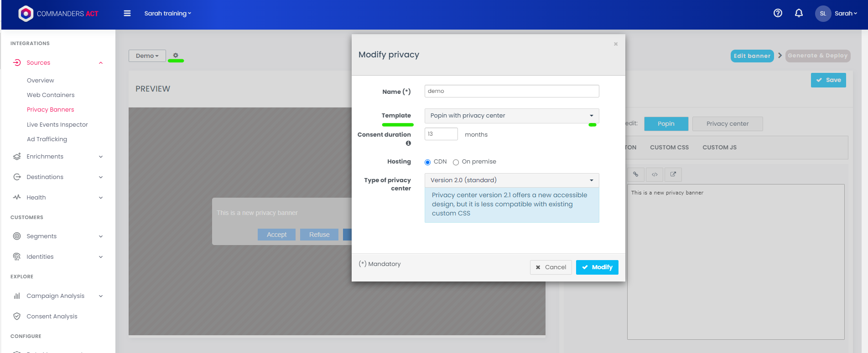868x353 pixels.
Task: Click the code view icon in editor toolbar
Action: tap(655, 174)
